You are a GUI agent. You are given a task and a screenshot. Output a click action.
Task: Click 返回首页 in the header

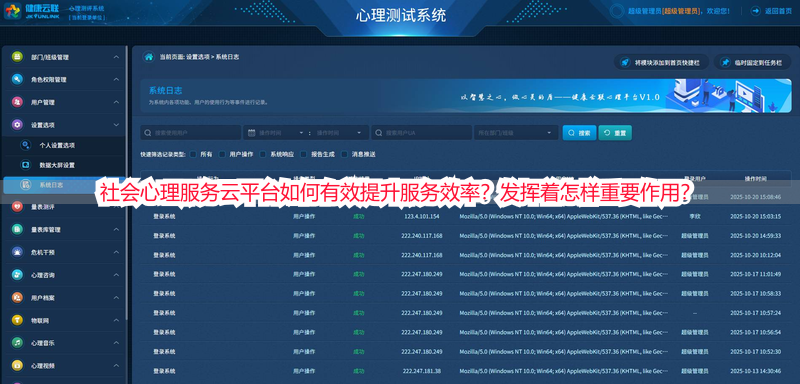point(771,11)
